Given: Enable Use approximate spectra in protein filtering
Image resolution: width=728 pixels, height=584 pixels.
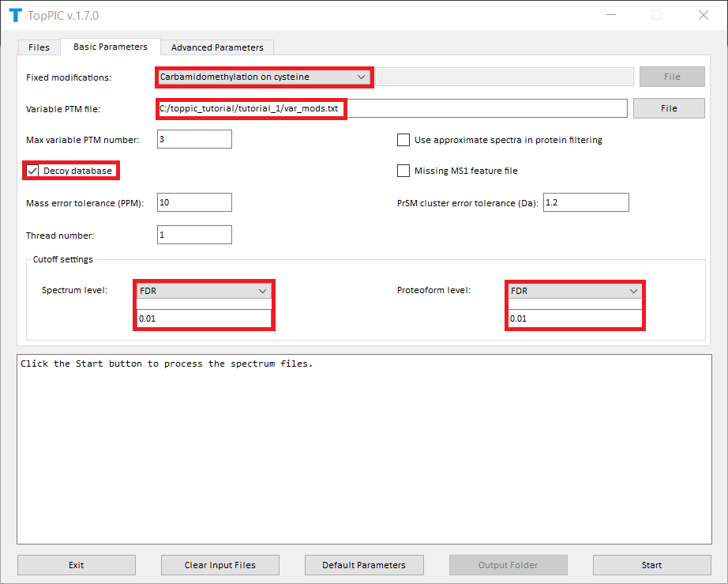Looking at the screenshot, I should tap(403, 140).
